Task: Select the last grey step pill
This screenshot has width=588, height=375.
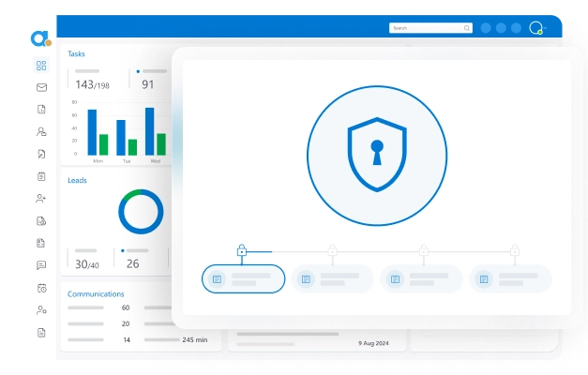Action: point(510,279)
